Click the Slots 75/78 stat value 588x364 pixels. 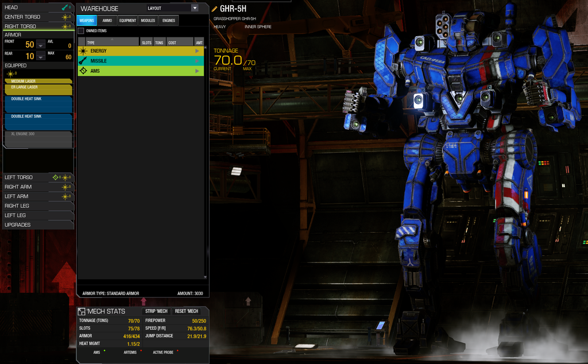click(134, 328)
